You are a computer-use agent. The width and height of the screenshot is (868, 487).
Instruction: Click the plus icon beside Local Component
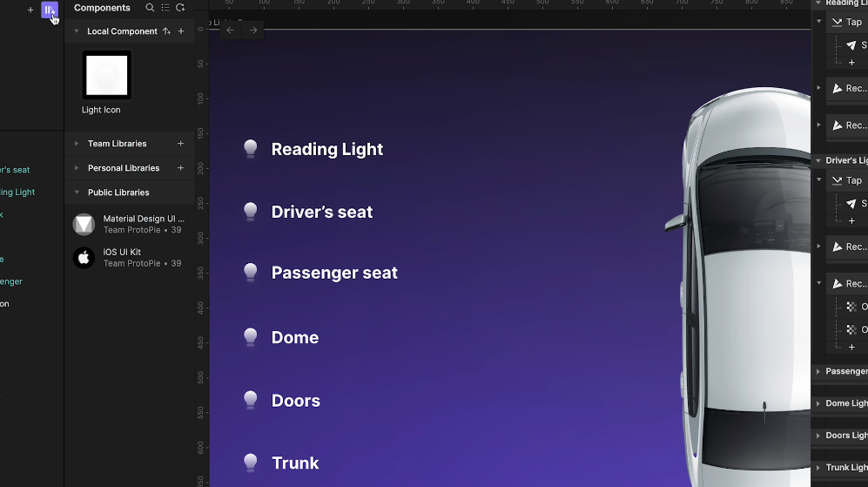pyautogui.click(x=181, y=31)
